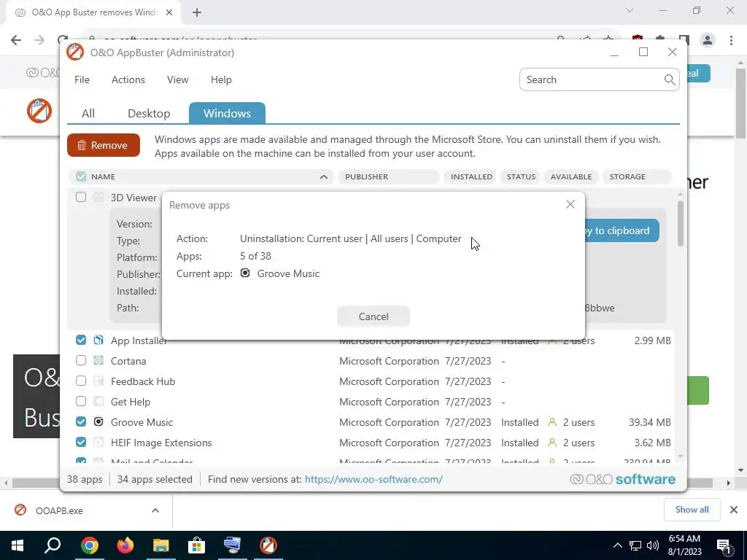Focus the AppBuster Search field

(x=600, y=79)
